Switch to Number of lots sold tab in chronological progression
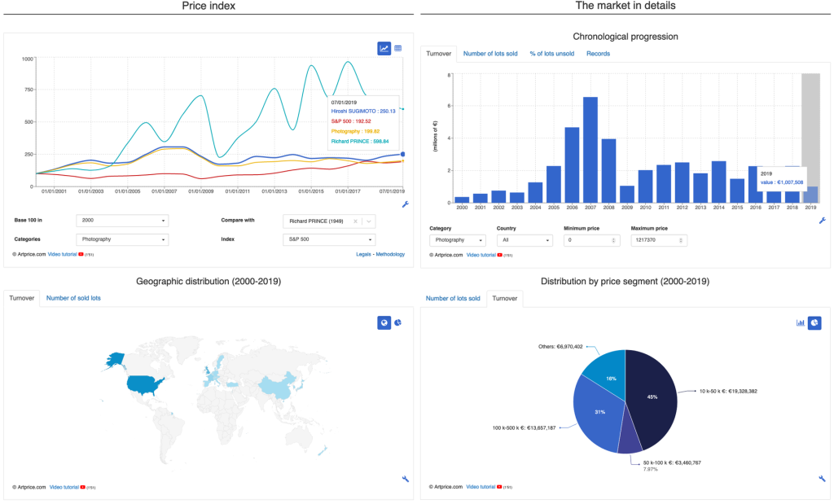This screenshot has height=504, width=834. (x=490, y=54)
